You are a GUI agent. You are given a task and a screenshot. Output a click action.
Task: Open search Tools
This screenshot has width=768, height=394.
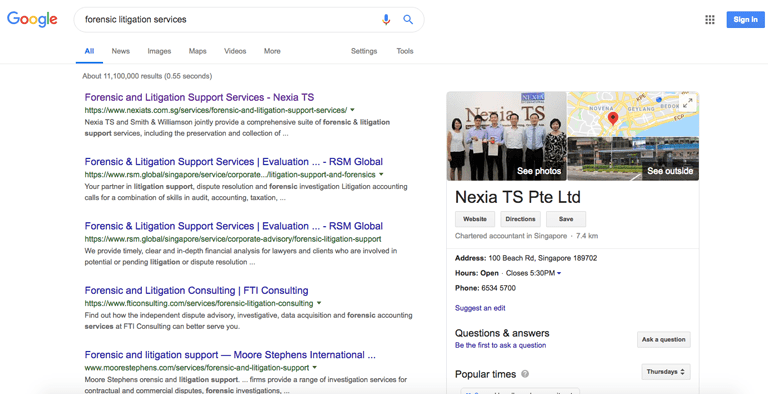click(x=405, y=51)
